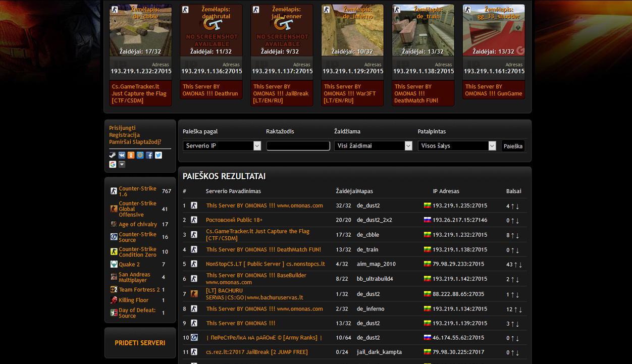Upvote Cs.GameTracker.lt Capture the Flag row
The image size is (632, 364).
[x=512, y=235]
